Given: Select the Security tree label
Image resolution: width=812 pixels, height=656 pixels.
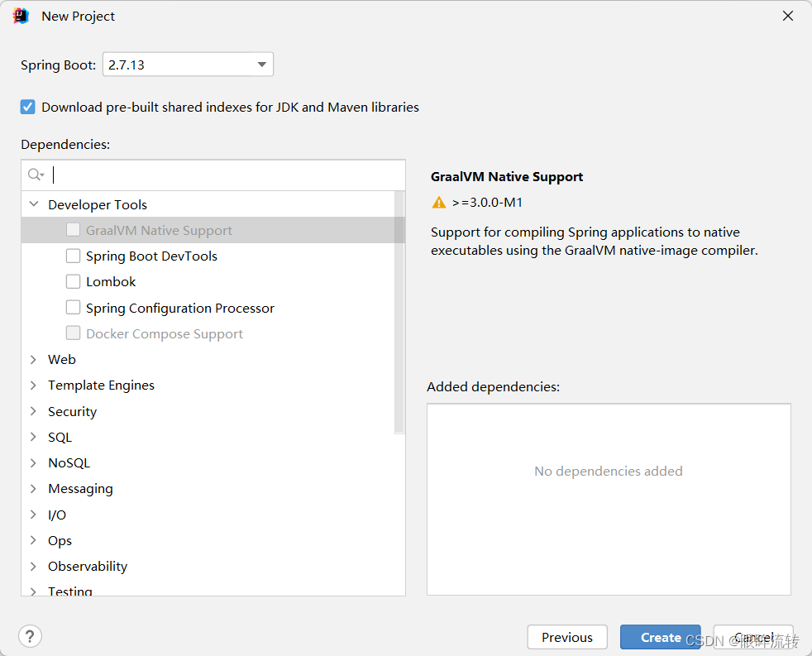Looking at the screenshot, I should [72, 411].
